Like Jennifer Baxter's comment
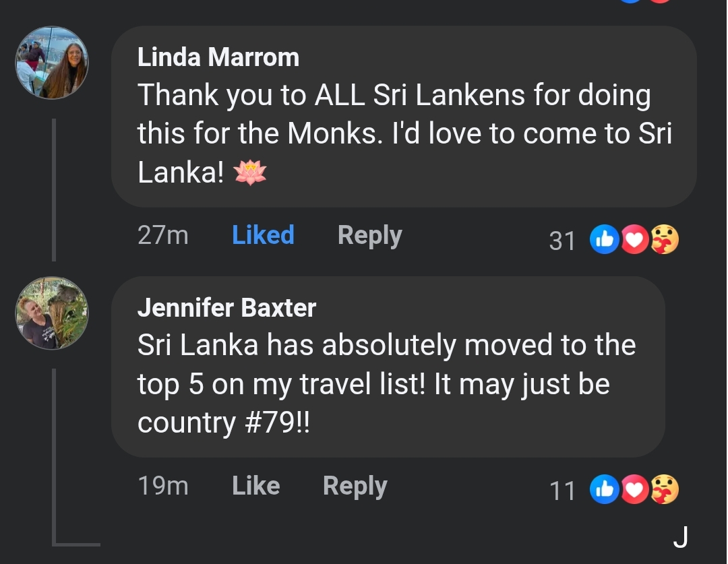 point(256,486)
